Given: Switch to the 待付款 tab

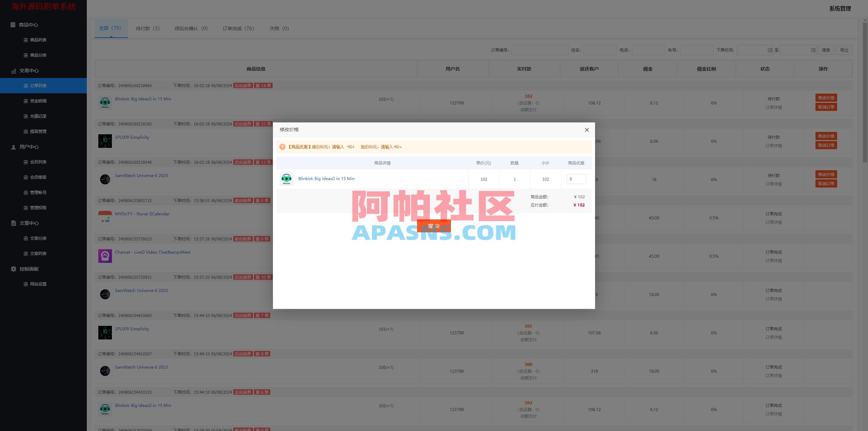Looking at the screenshot, I should (147, 28).
